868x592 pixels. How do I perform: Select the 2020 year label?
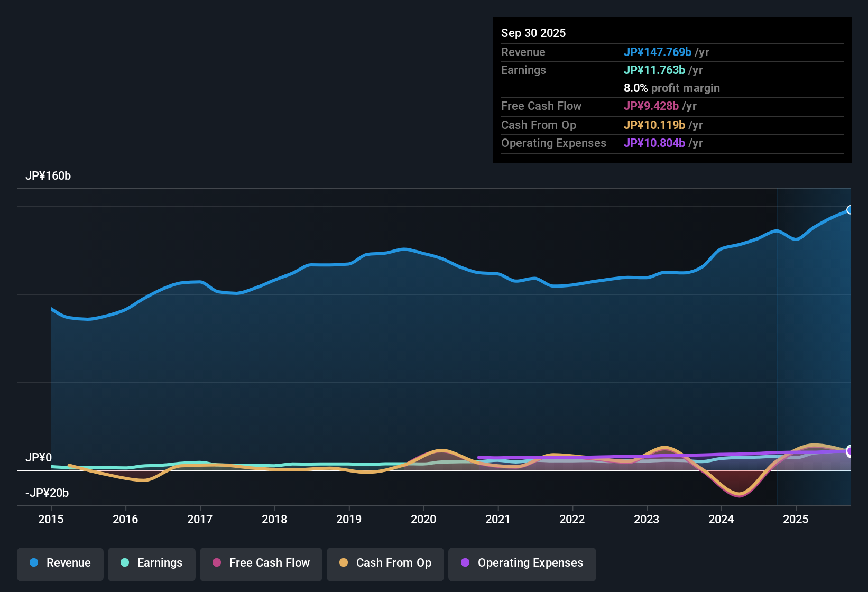(423, 520)
